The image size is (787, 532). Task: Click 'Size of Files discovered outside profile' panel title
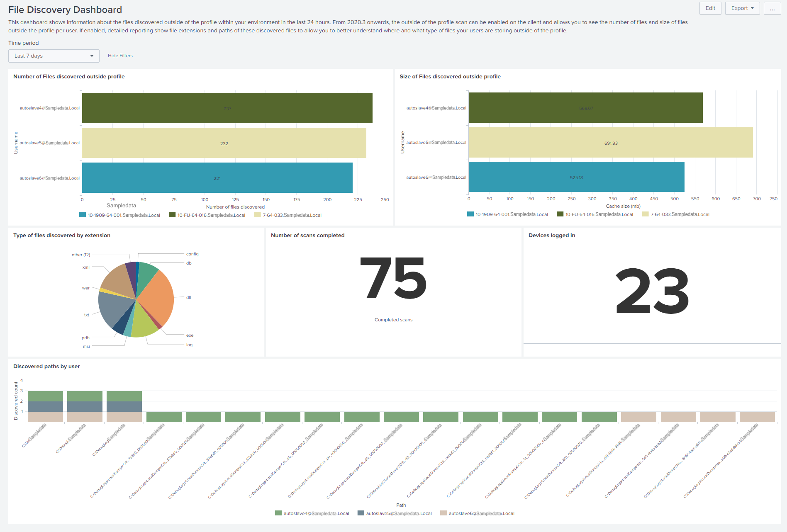tap(450, 77)
